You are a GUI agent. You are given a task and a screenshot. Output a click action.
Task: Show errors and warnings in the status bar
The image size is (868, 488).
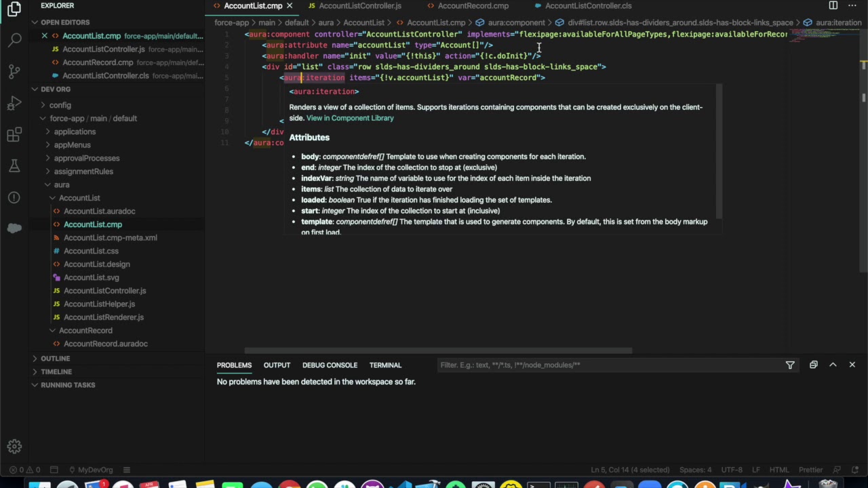coord(24,470)
